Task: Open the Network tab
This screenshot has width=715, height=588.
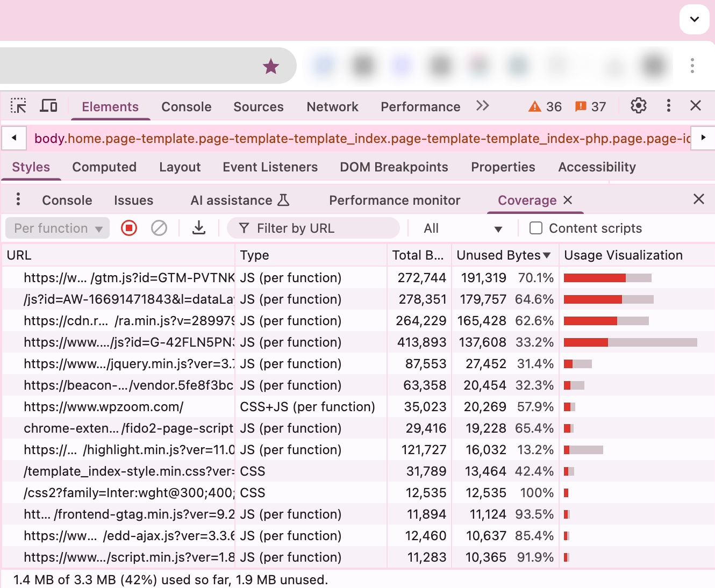Action: [332, 106]
